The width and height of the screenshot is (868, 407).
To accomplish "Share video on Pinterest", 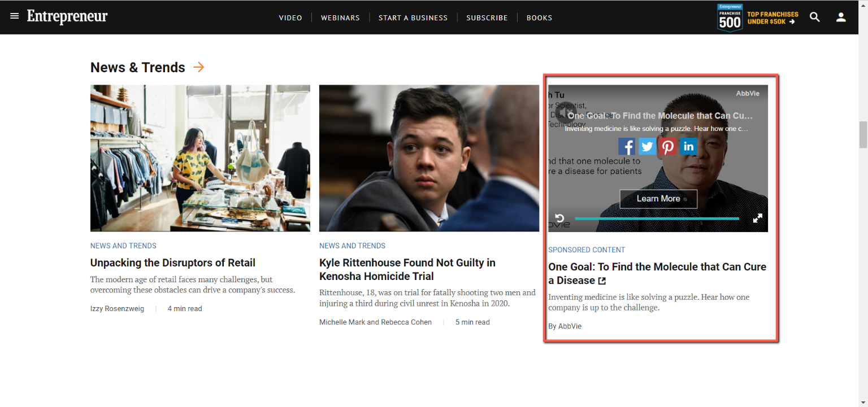I will point(668,147).
